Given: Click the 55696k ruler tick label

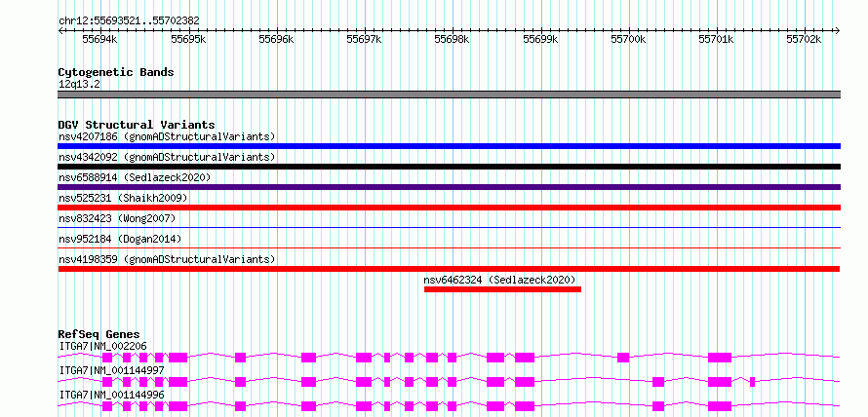Looking at the screenshot, I should tap(276, 39).
